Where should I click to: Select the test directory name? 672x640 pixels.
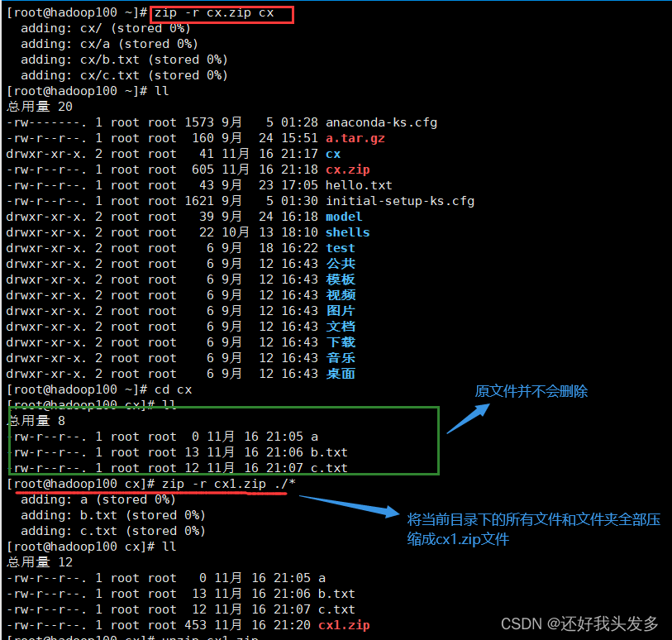pyautogui.click(x=341, y=248)
